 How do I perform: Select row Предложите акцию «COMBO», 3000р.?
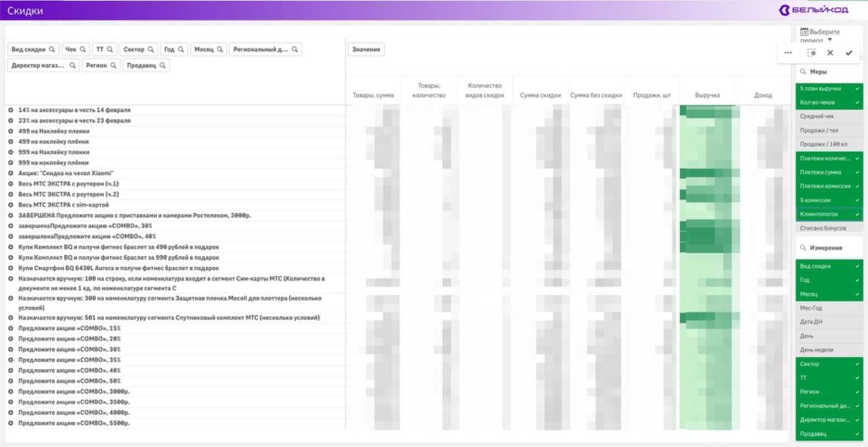74,392
